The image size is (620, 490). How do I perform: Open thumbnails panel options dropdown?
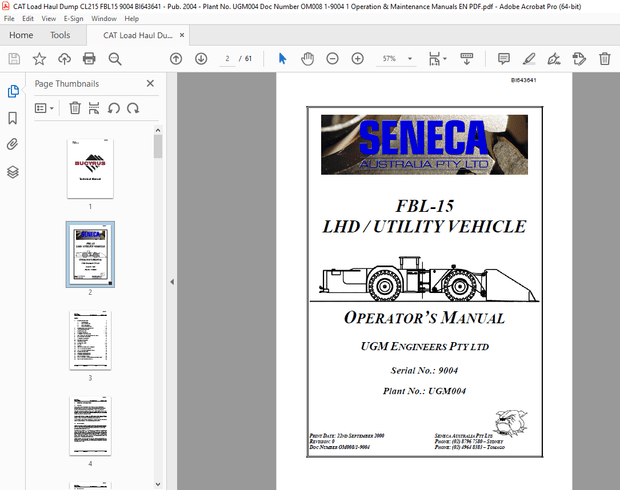point(44,108)
